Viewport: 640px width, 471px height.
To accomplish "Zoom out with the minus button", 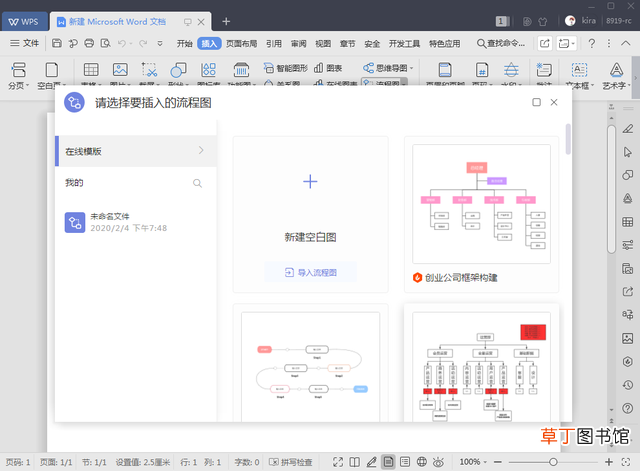I will point(498,462).
